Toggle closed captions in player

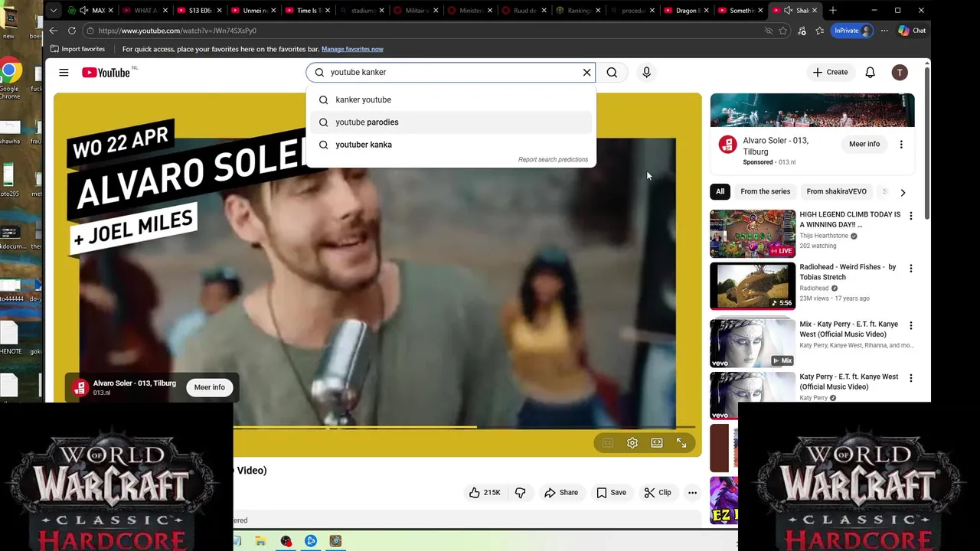[x=608, y=442]
